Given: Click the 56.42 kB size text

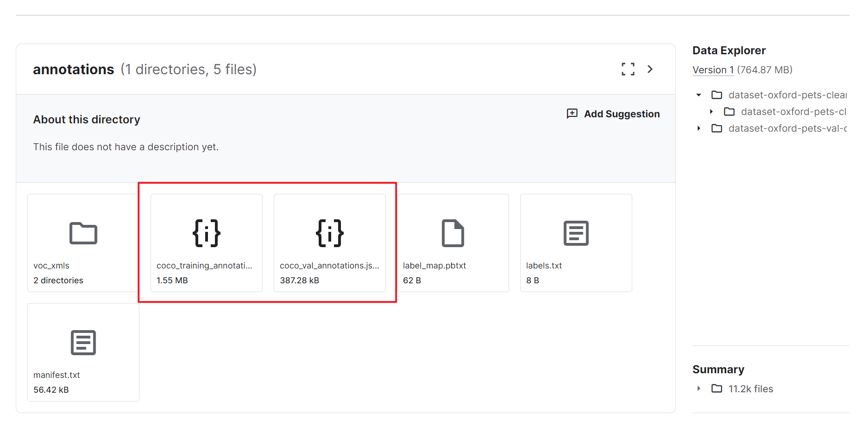Looking at the screenshot, I should tap(51, 390).
